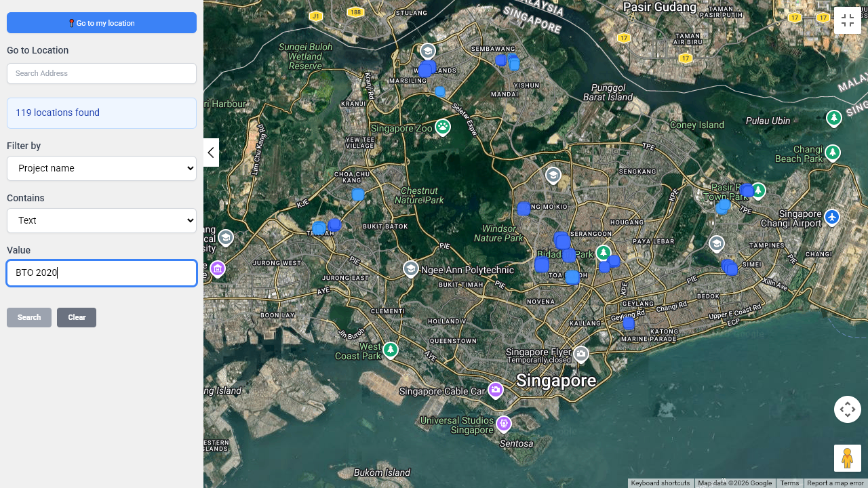Click the Street View pegman icon

pyautogui.click(x=847, y=458)
